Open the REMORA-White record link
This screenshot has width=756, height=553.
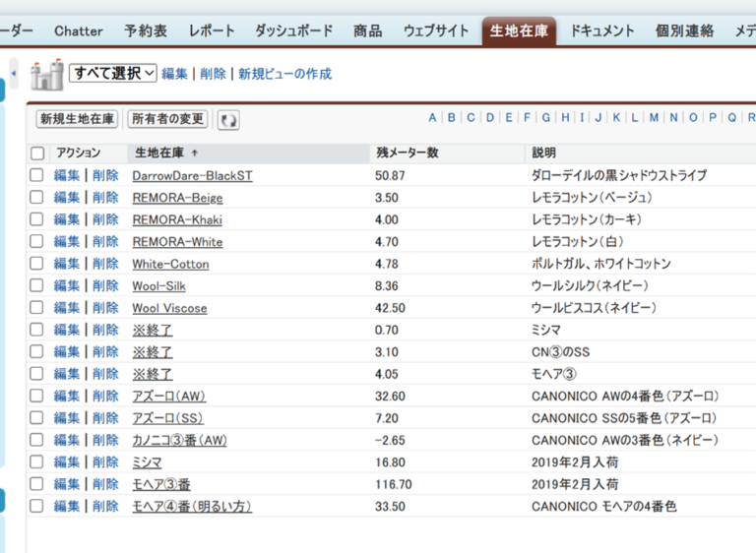click(177, 242)
